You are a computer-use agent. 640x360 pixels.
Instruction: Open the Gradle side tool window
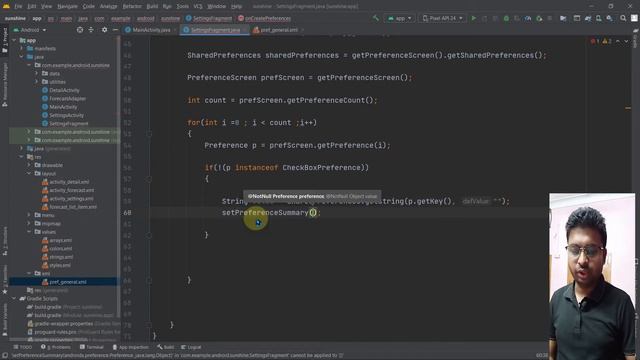[x=636, y=39]
